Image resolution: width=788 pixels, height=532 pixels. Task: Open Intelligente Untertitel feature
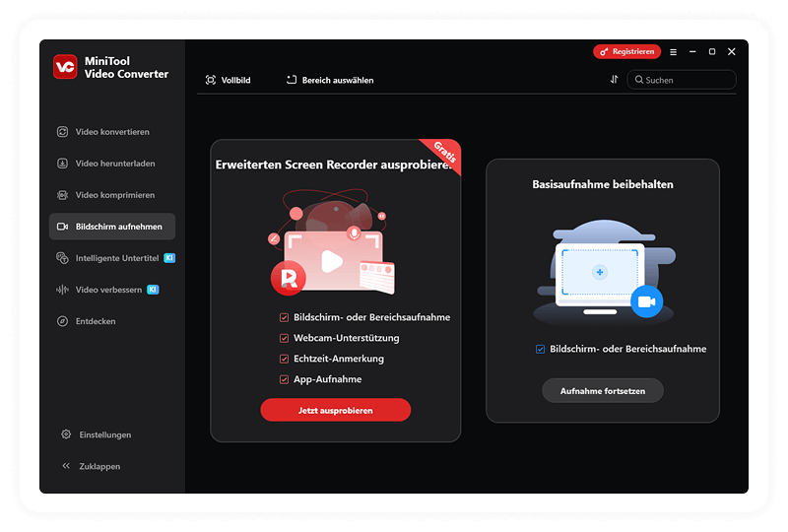click(112, 258)
